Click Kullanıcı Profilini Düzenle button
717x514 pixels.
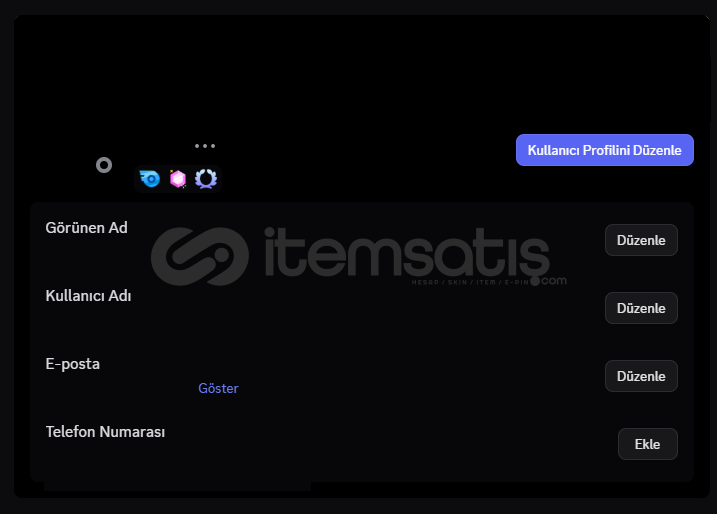(605, 150)
